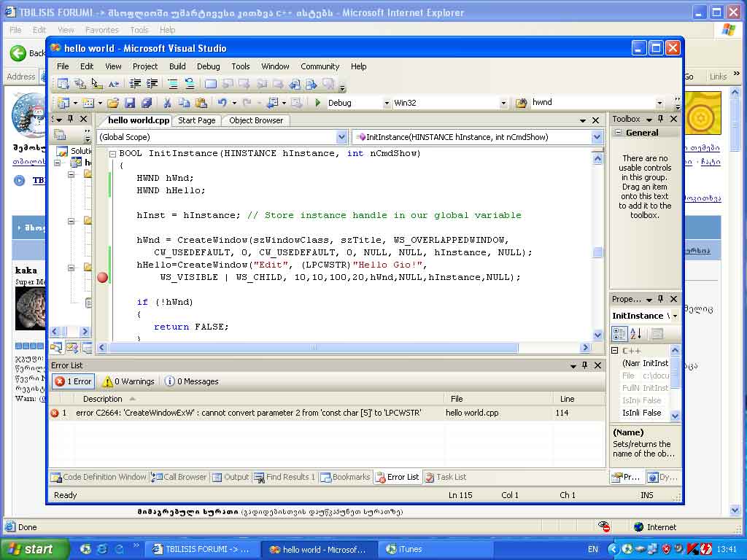
Task: Click the Save All icon
Action: coord(147,102)
